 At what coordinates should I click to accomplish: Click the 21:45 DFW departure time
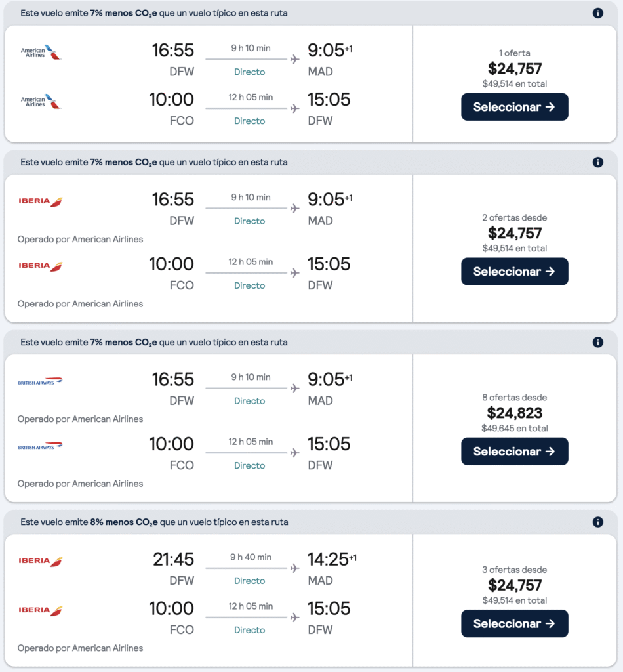coord(173,560)
